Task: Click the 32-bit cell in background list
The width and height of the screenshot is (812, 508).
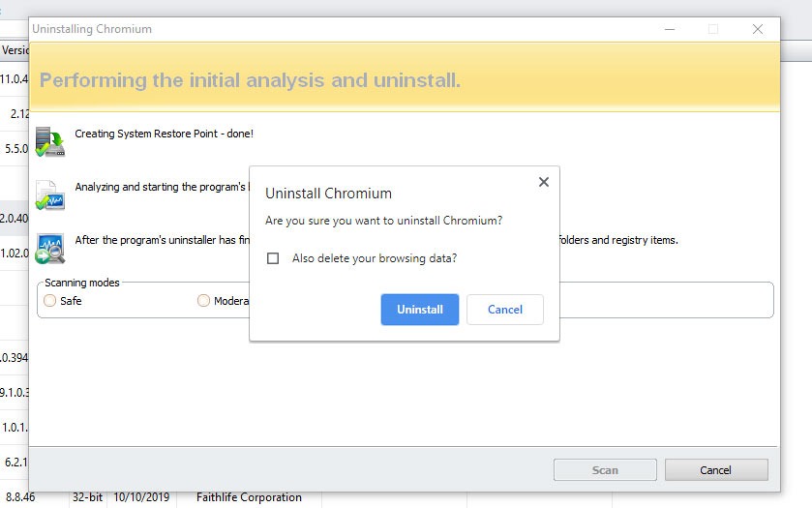Action: [87, 497]
